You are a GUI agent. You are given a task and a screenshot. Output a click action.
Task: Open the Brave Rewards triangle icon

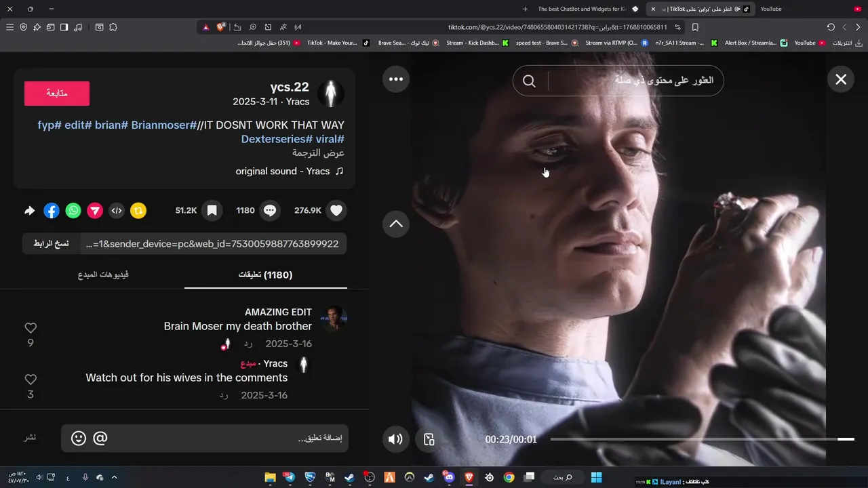(x=206, y=27)
